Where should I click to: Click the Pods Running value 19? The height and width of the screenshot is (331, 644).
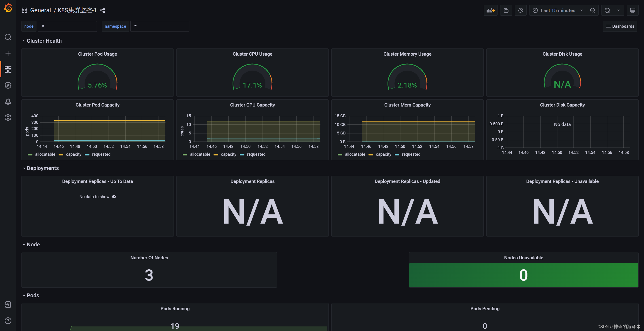[x=175, y=326]
